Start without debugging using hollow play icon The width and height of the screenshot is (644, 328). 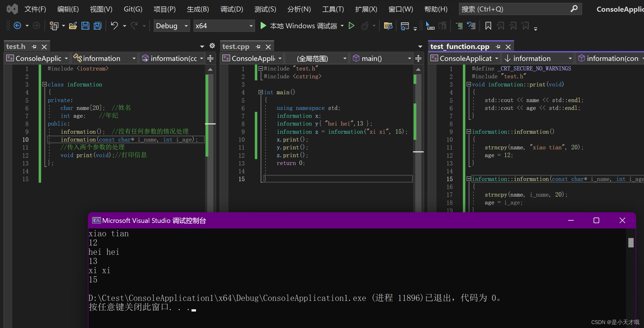coord(351,26)
